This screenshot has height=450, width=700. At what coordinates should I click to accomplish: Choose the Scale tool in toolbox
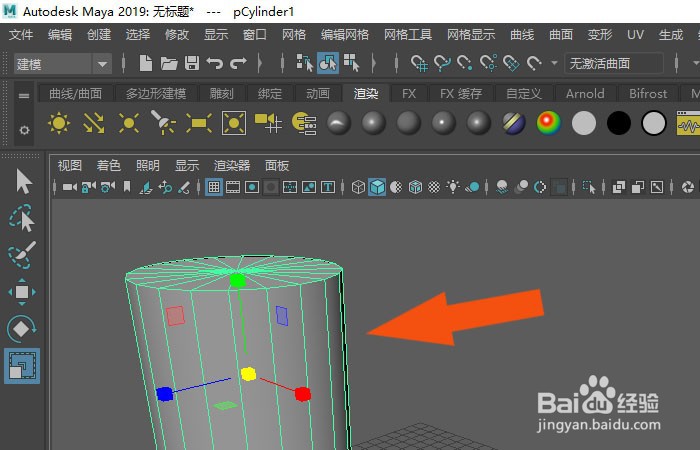pos(22,366)
